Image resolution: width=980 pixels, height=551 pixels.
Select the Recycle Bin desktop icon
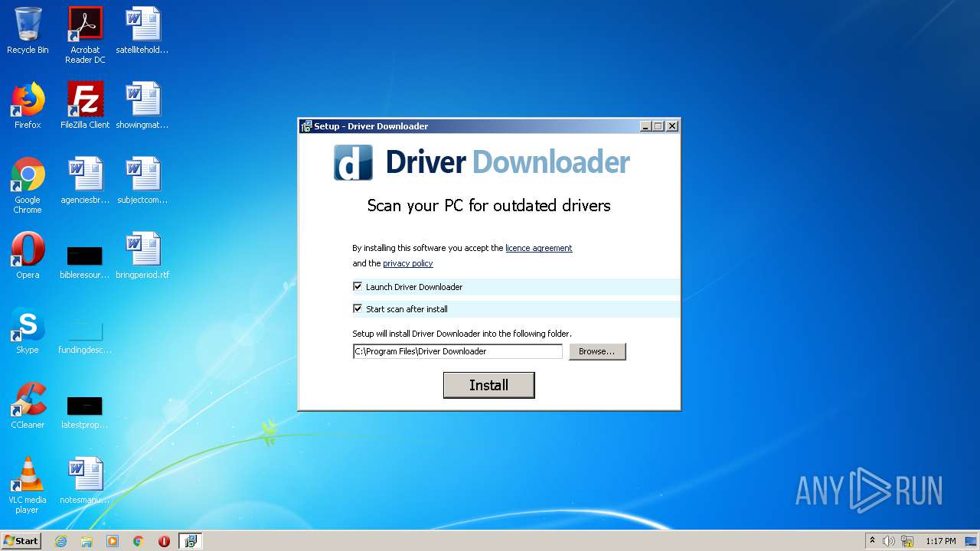coord(28,31)
